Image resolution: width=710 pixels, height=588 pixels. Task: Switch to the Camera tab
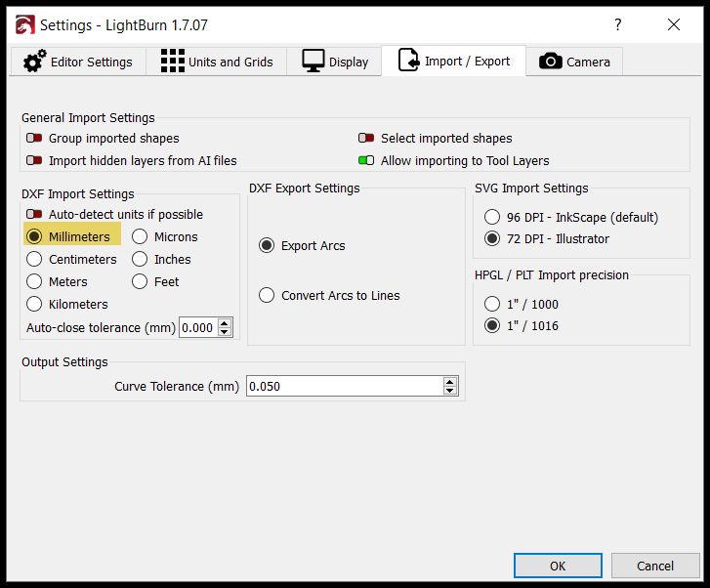pyautogui.click(x=574, y=62)
